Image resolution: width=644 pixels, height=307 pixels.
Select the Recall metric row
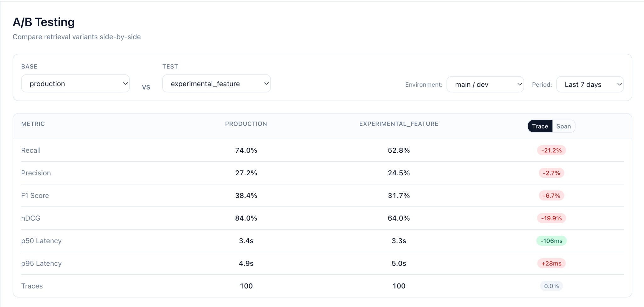click(31, 150)
